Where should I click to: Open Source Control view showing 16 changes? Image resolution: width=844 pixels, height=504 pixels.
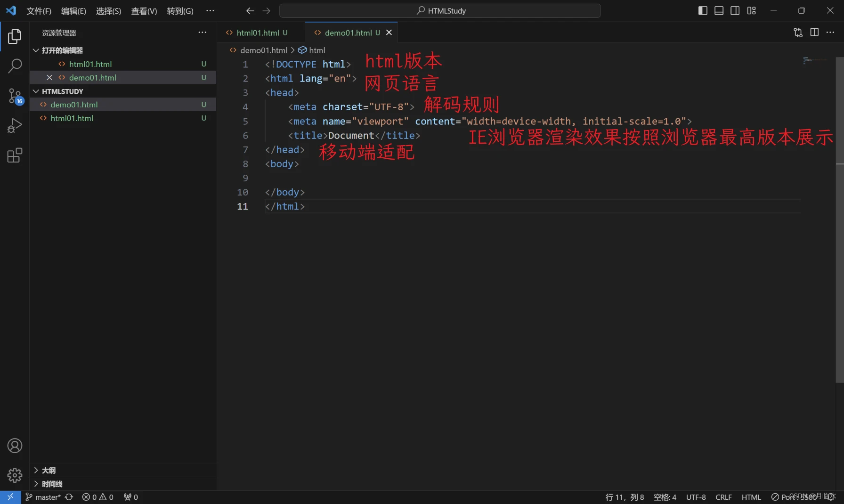coord(15,96)
